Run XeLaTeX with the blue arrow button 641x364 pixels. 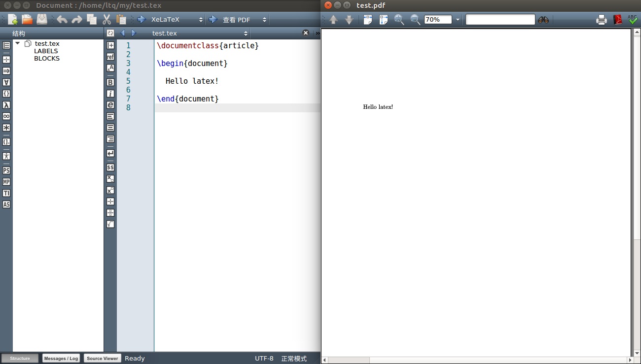pos(142,20)
